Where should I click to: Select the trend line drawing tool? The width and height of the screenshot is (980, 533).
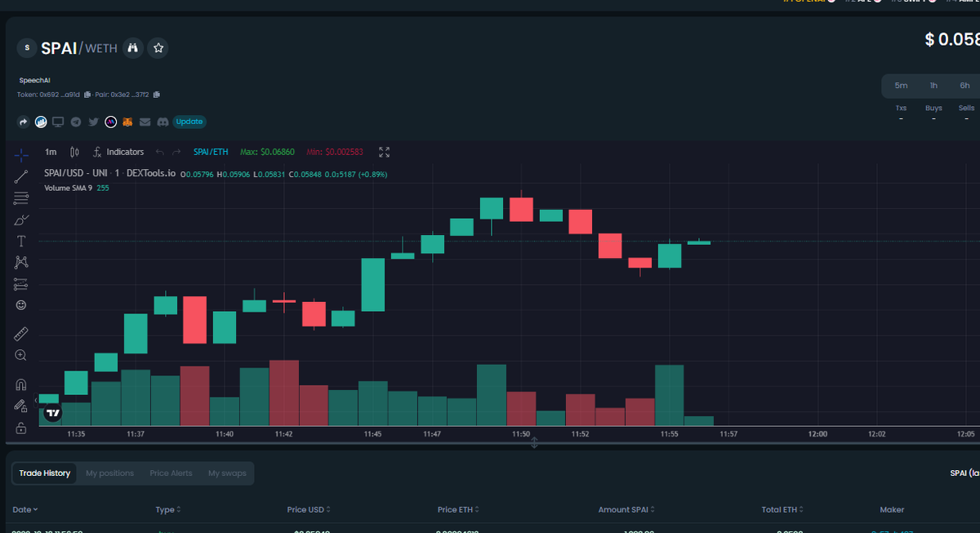pyautogui.click(x=21, y=175)
